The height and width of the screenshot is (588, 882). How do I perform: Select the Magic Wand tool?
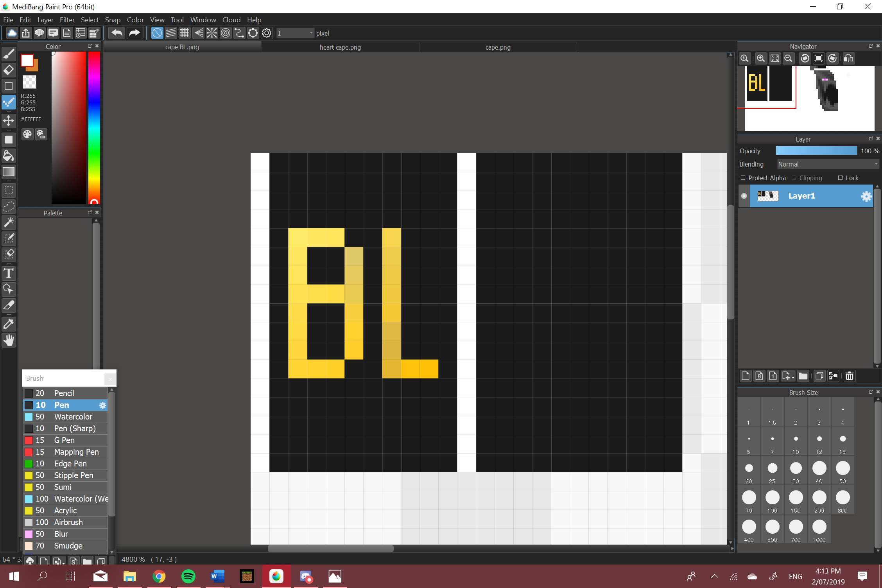(x=9, y=222)
